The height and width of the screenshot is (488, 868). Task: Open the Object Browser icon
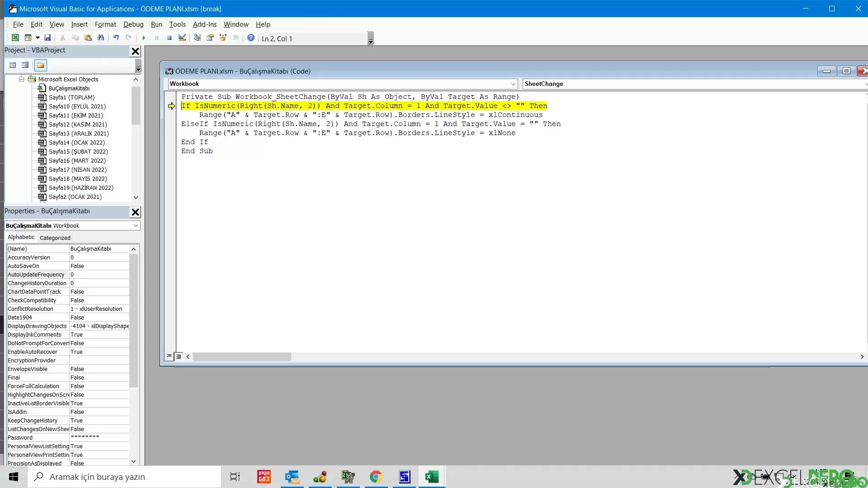pyautogui.click(x=223, y=38)
